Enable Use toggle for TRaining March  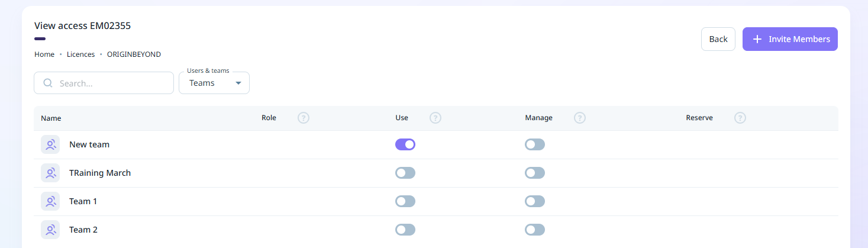[x=405, y=173]
